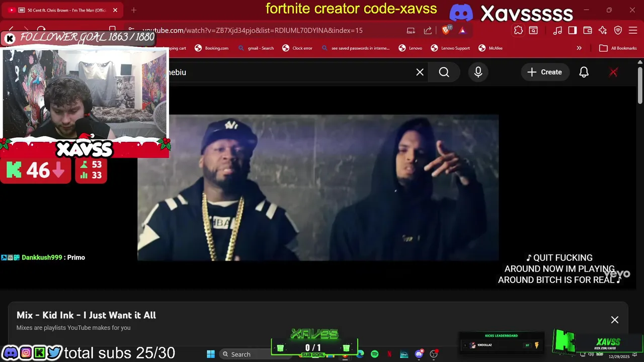Open the Lenovo bookmark
This screenshot has width=644, height=362.
411,48
